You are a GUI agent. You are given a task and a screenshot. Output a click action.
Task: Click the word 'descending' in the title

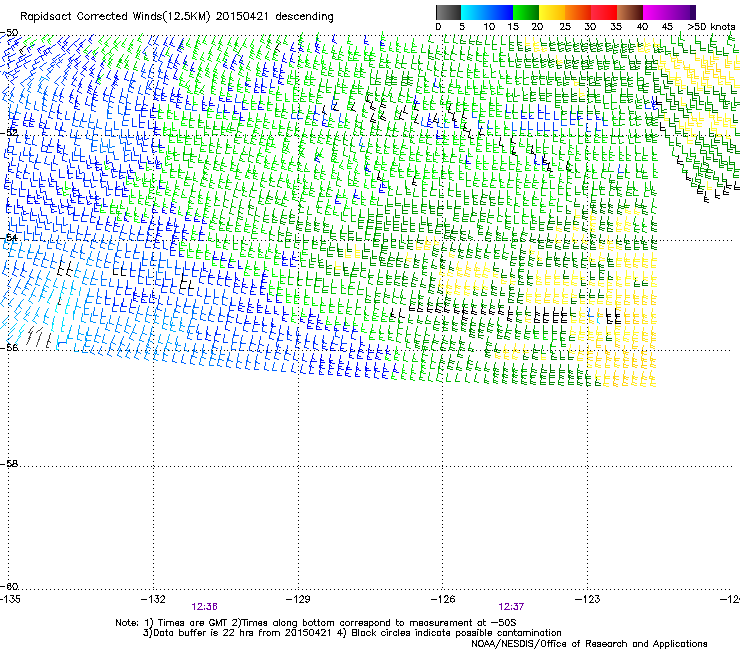pyautogui.click(x=304, y=17)
